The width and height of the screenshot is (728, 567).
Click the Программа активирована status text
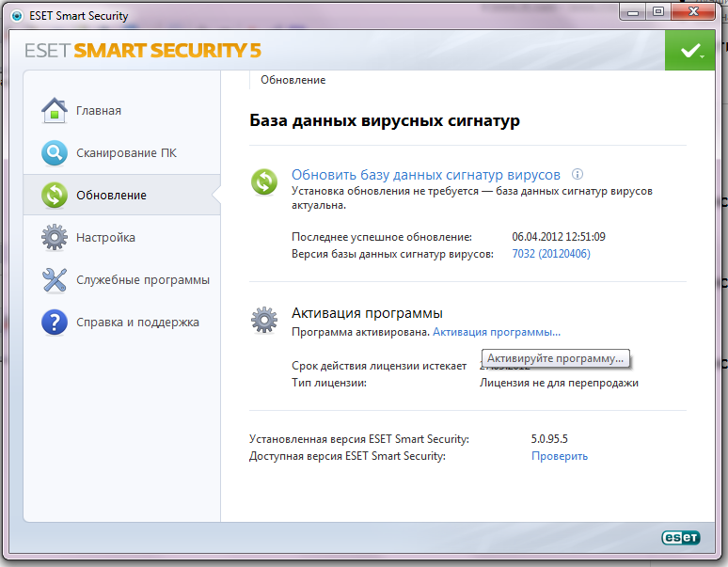point(361,332)
